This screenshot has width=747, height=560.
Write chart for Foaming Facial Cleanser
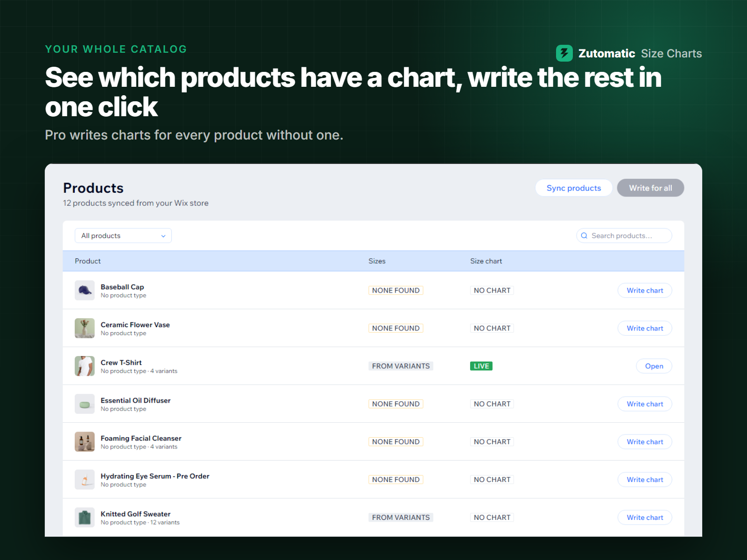[x=645, y=441]
